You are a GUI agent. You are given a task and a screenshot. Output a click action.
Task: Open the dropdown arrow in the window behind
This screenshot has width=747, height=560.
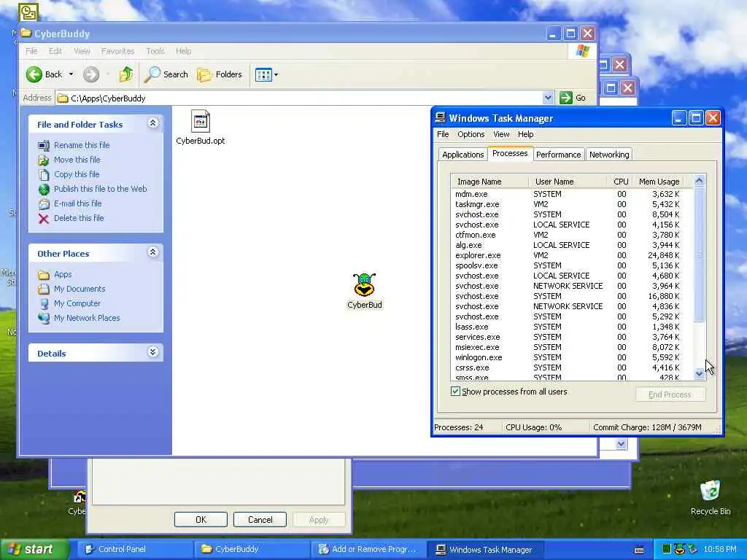620,444
